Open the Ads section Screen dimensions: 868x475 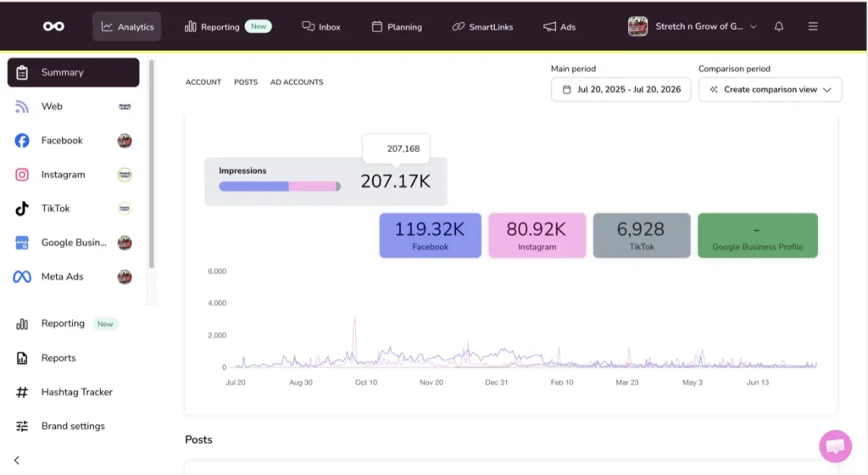coord(559,26)
